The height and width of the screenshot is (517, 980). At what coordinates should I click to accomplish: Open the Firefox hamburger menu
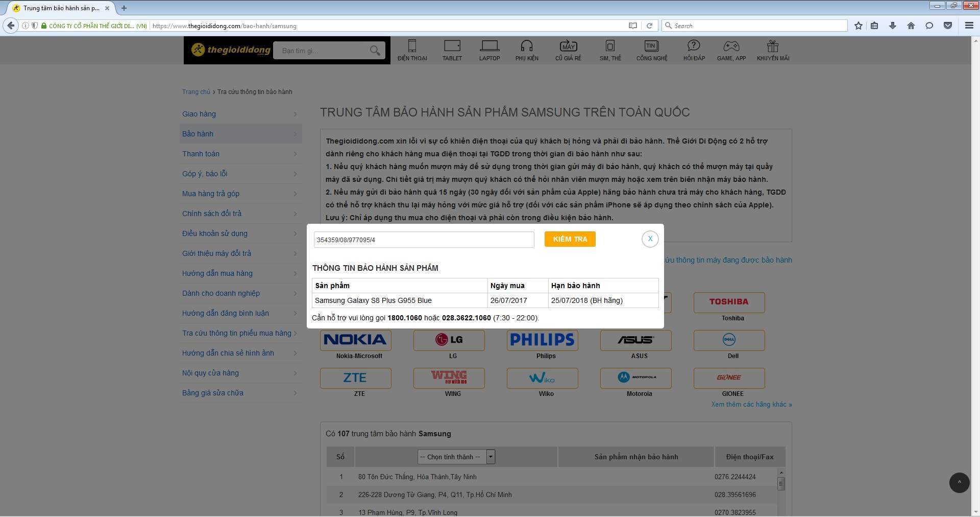[x=969, y=26]
